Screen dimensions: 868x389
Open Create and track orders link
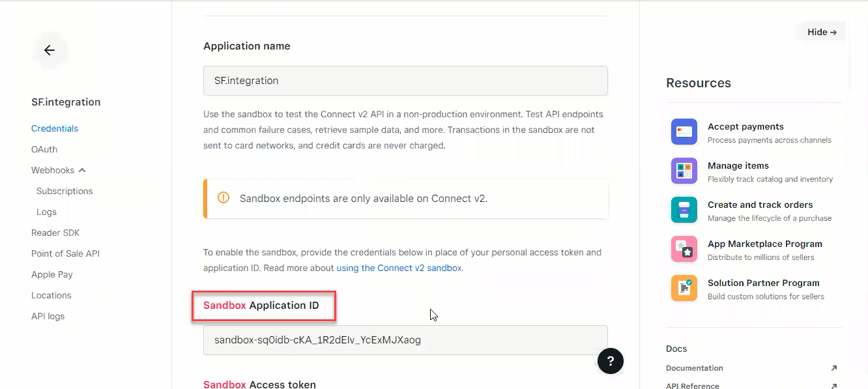tap(760, 205)
